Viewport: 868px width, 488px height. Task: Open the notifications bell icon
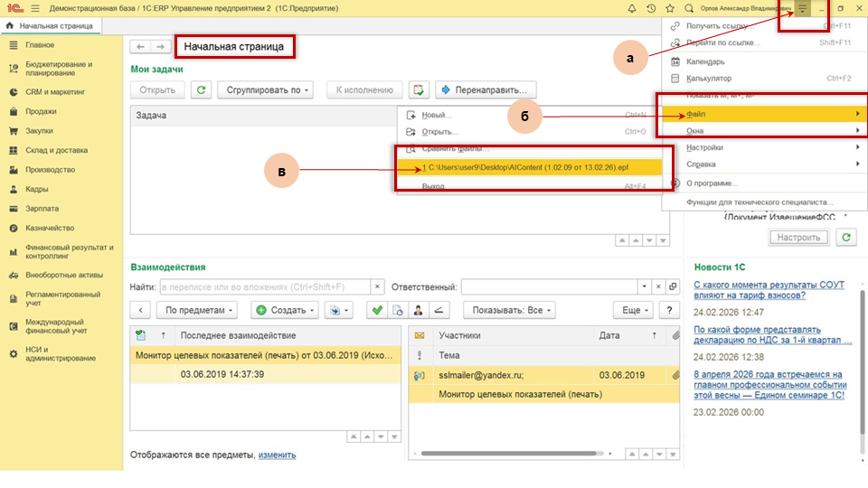coord(632,8)
